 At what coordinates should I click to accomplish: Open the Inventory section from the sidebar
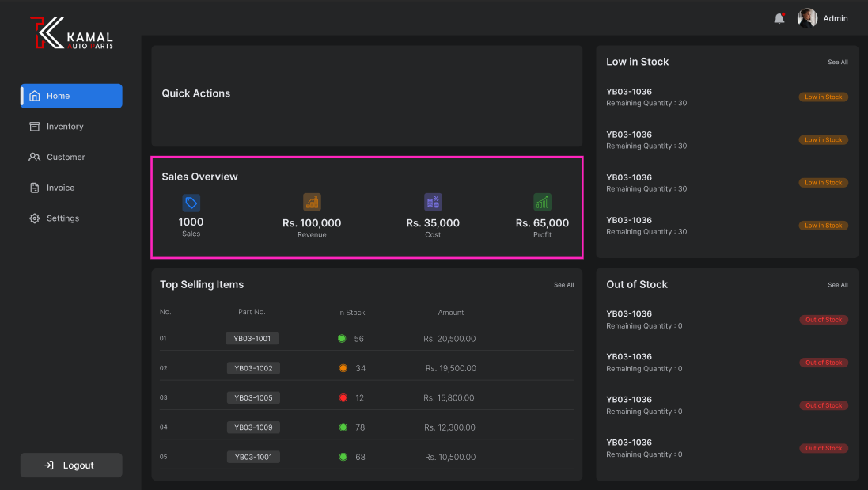pos(33,126)
